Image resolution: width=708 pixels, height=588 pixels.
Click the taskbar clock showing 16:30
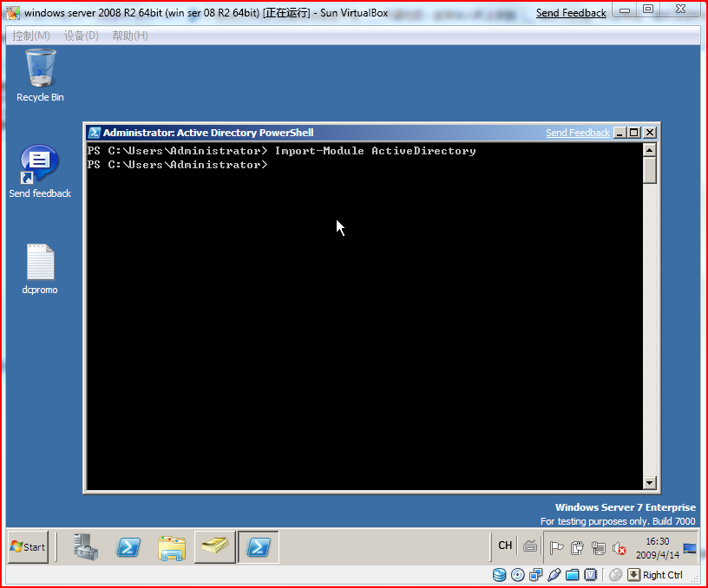pyautogui.click(x=658, y=548)
